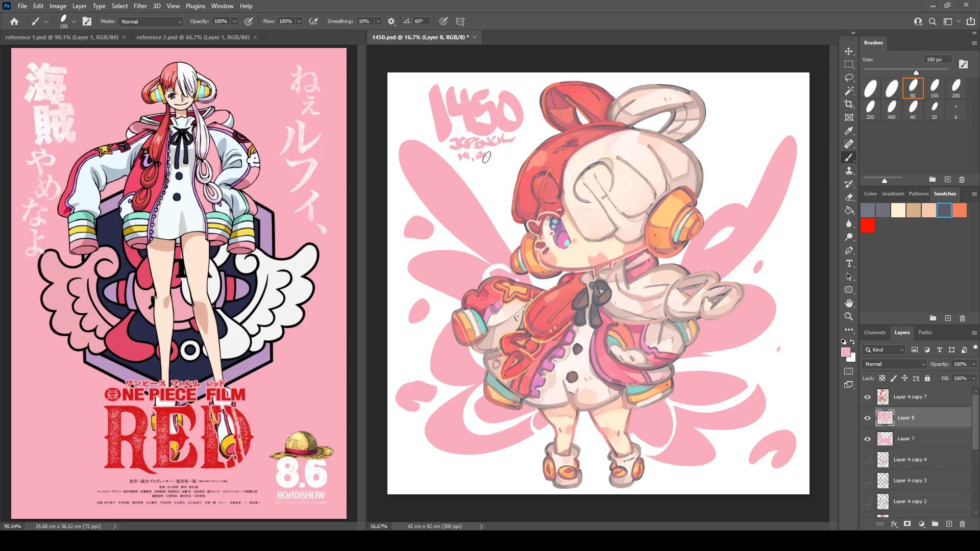Click the pink foreground color box
Screen dimensions: 980x551
point(845,352)
